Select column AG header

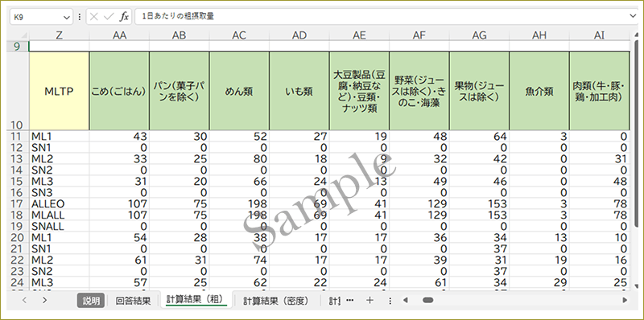(x=479, y=35)
